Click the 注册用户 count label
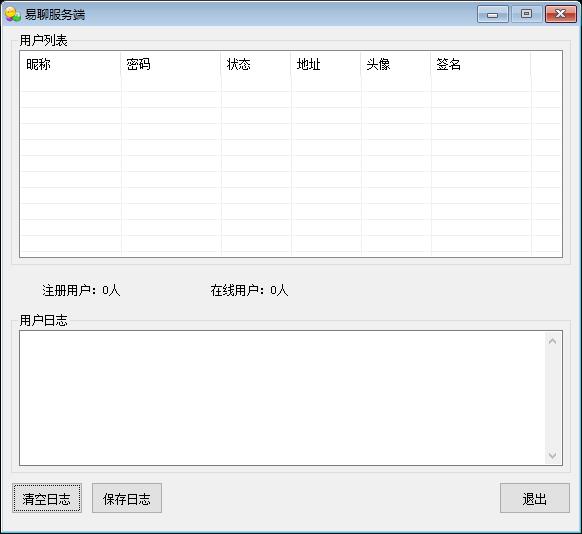The height and width of the screenshot is (534, 582). [81, 290]
